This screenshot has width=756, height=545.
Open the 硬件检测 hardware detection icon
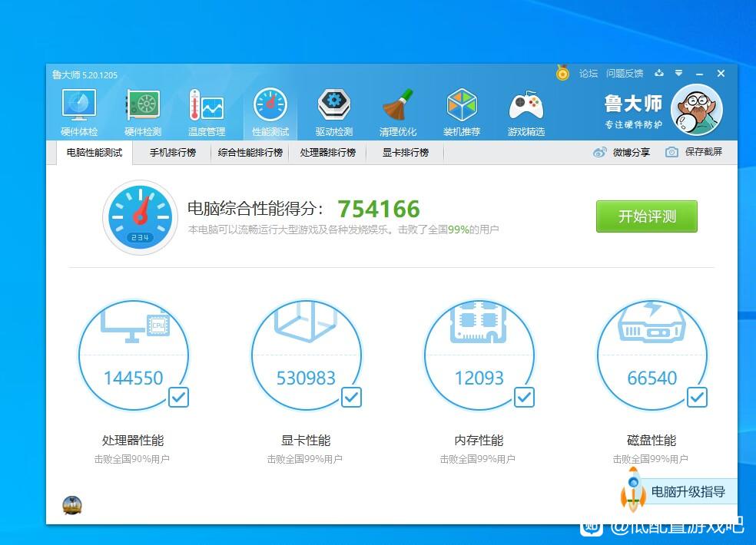point(143,105)
